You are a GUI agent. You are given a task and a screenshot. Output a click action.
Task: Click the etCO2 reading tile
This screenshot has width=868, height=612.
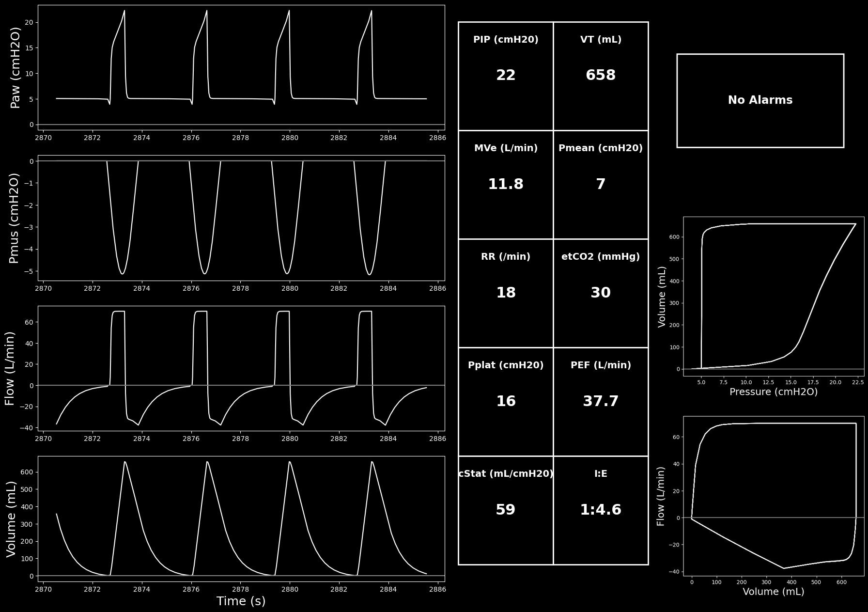[x=601, y=293]
